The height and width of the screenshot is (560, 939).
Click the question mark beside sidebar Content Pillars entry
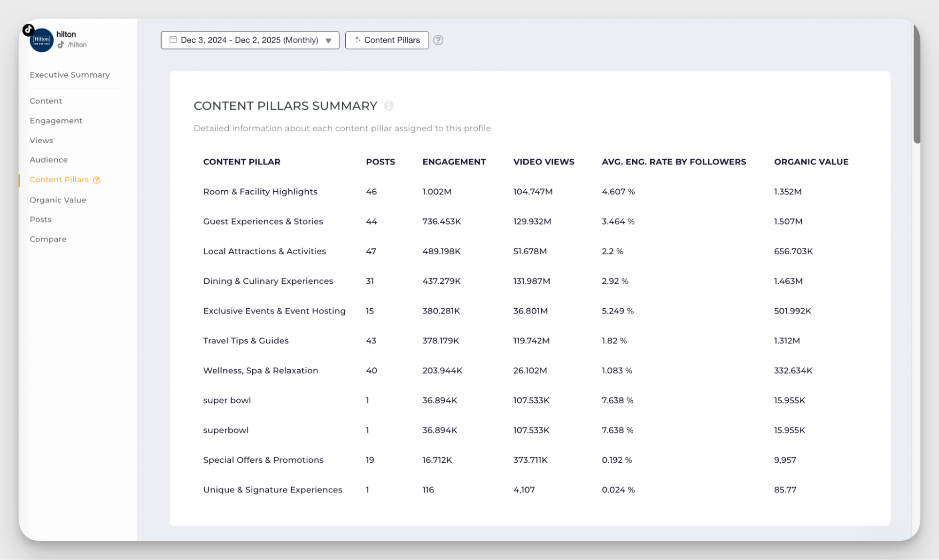pos(97,179)
